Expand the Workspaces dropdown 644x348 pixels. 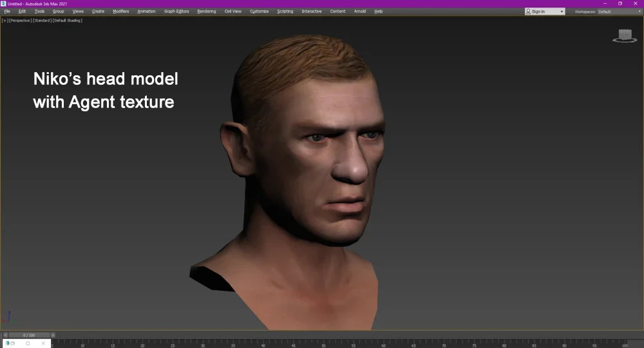(x=639, y=12)
